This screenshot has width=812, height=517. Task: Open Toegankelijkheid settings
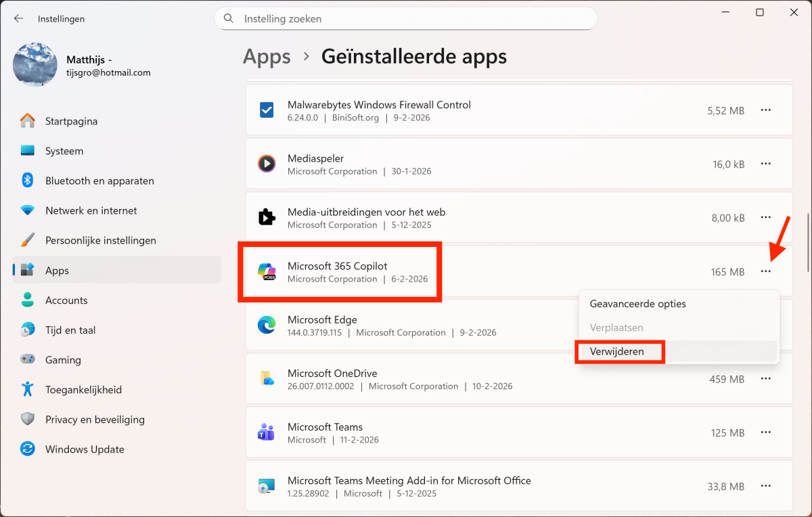(83, 390)
